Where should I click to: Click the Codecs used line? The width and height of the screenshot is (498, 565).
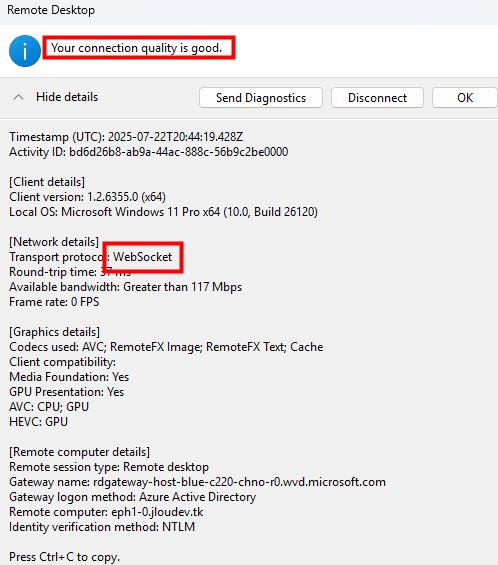point(166,347)
